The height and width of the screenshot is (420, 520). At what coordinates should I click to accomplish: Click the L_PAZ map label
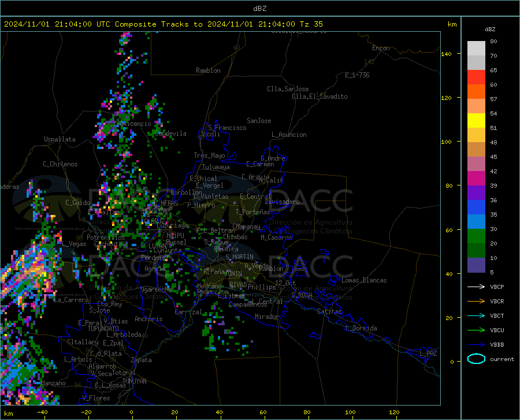[x=428, y=354]
